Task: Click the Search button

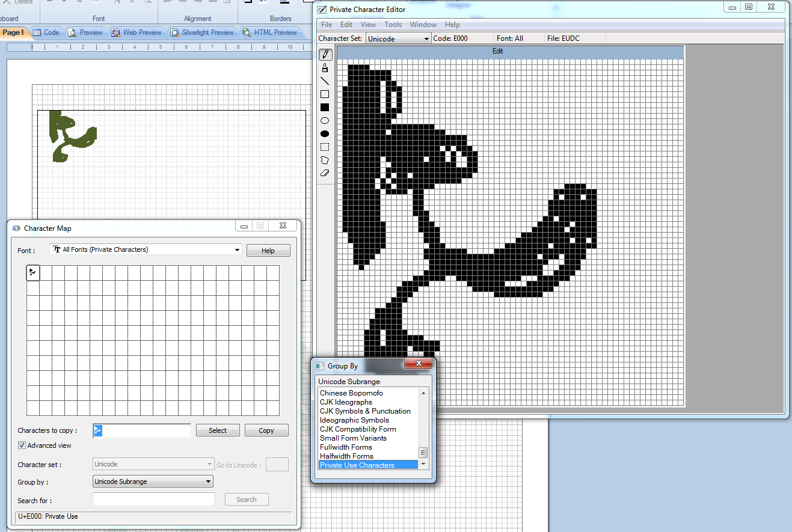Action: pos(247,500)
